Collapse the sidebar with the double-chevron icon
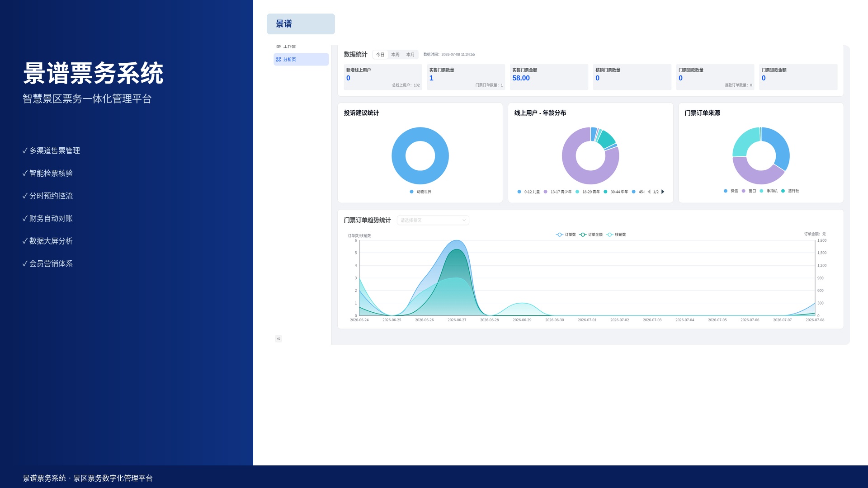The width and height of the screenshot is (868, 488). pyautogui.click(x=278, y=338)
